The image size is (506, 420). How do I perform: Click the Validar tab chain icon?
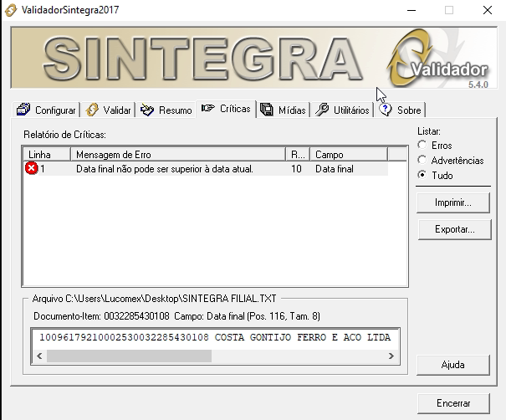[x=92, y=110]
